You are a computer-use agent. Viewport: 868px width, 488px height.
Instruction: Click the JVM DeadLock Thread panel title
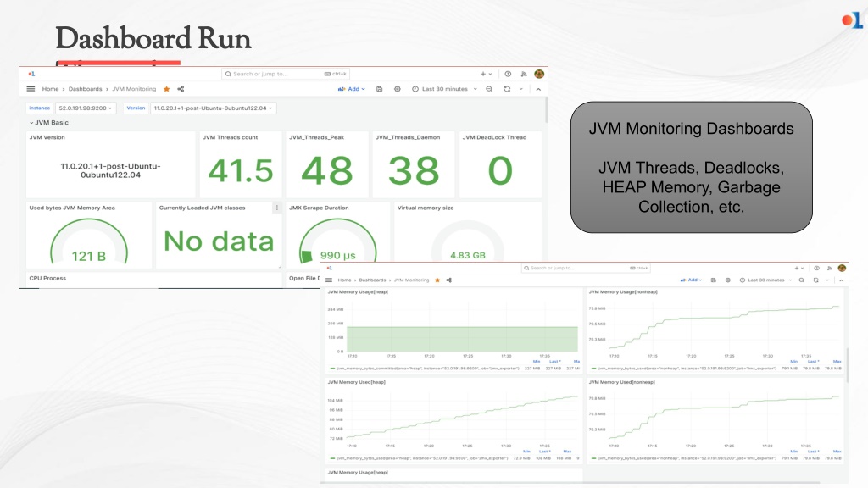494,137
